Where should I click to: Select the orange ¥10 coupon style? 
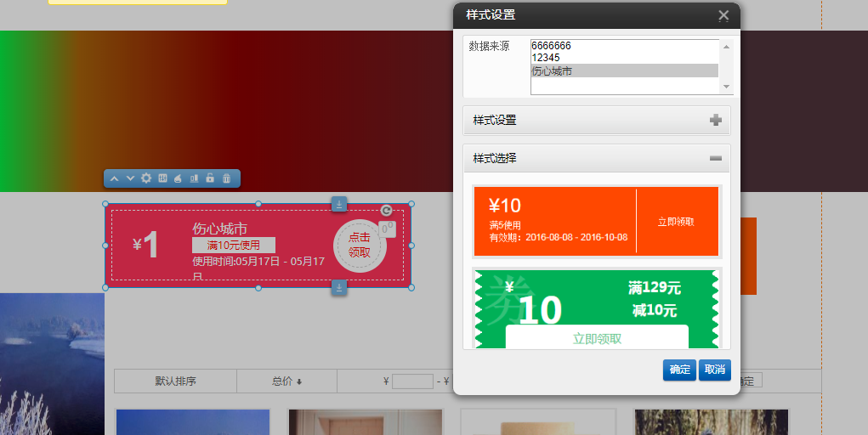[x=596, y=221]
